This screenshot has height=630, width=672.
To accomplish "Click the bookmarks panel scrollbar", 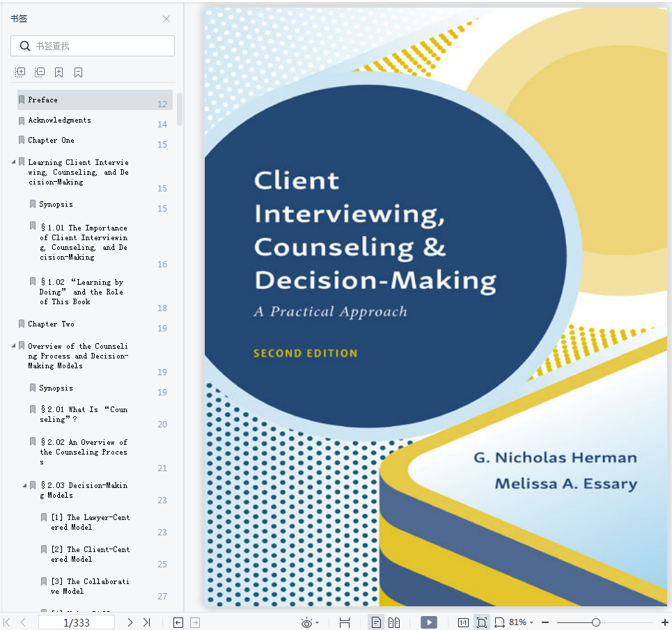I will (x=180, y=109).
